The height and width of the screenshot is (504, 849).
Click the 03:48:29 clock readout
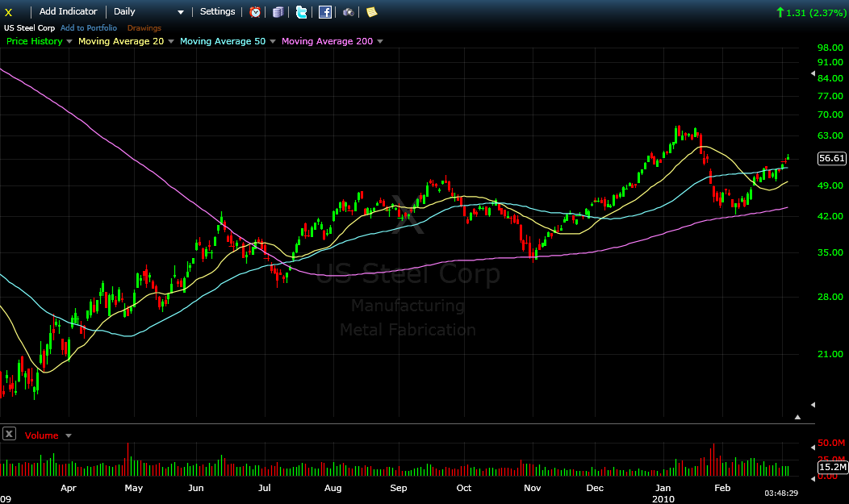tap(780, 493)
